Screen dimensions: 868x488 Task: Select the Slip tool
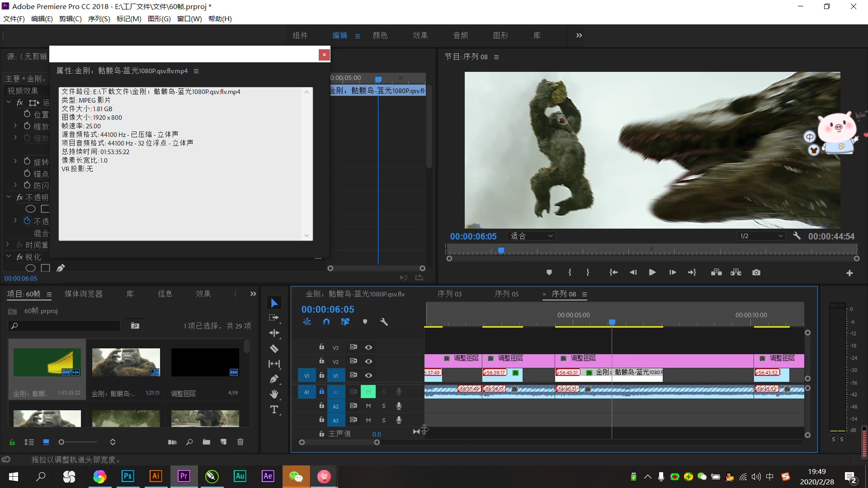tap(274, 364)
